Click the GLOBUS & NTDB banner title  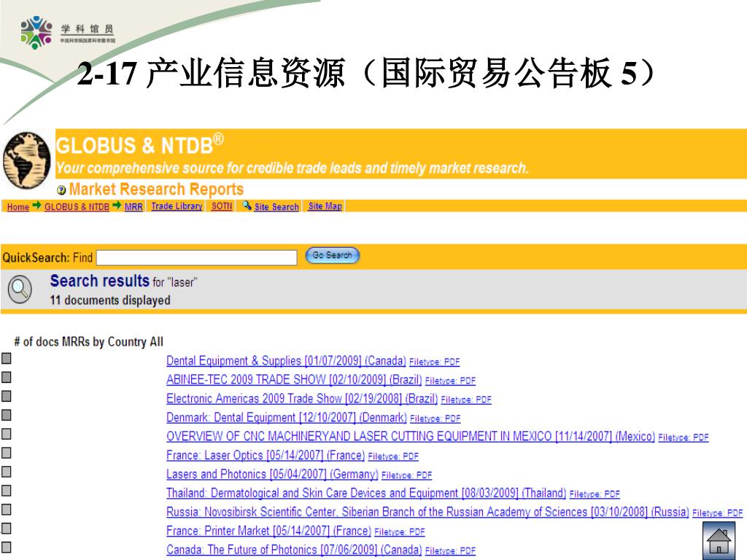pos(139,145)
